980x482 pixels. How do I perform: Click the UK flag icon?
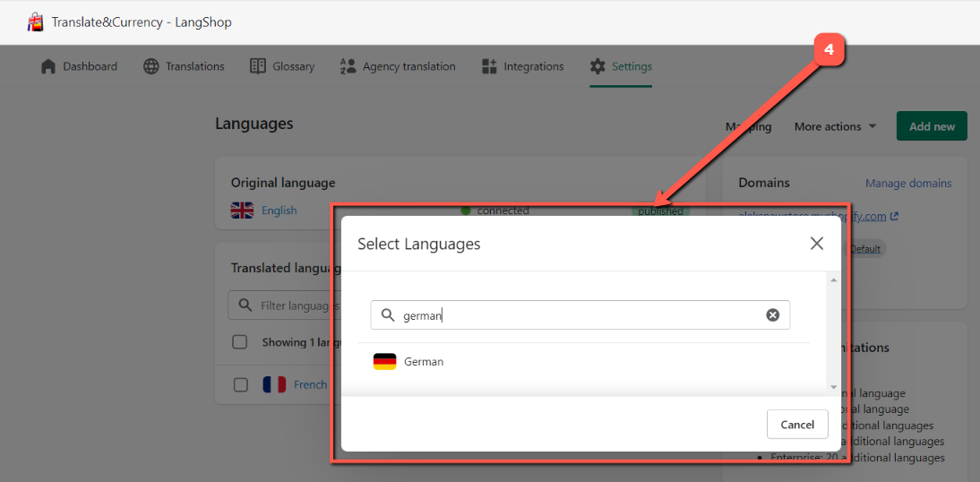click(x=243, y=211)
